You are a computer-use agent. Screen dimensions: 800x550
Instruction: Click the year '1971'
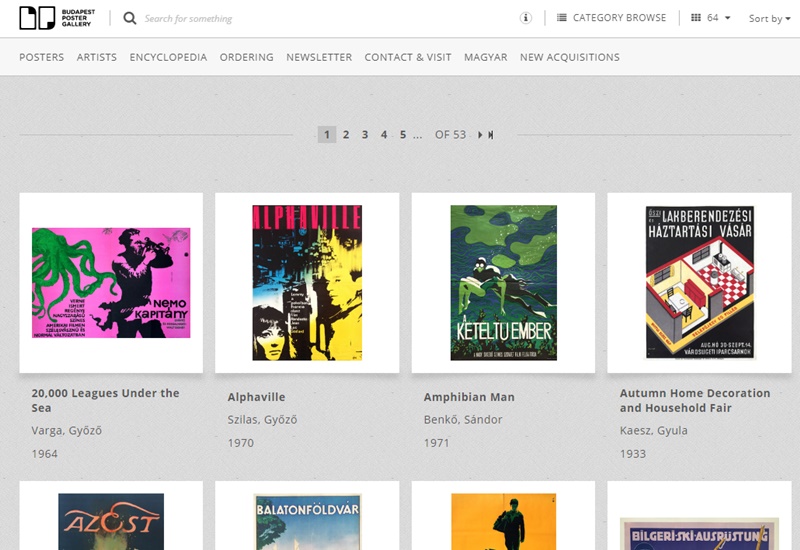(436, 442)
